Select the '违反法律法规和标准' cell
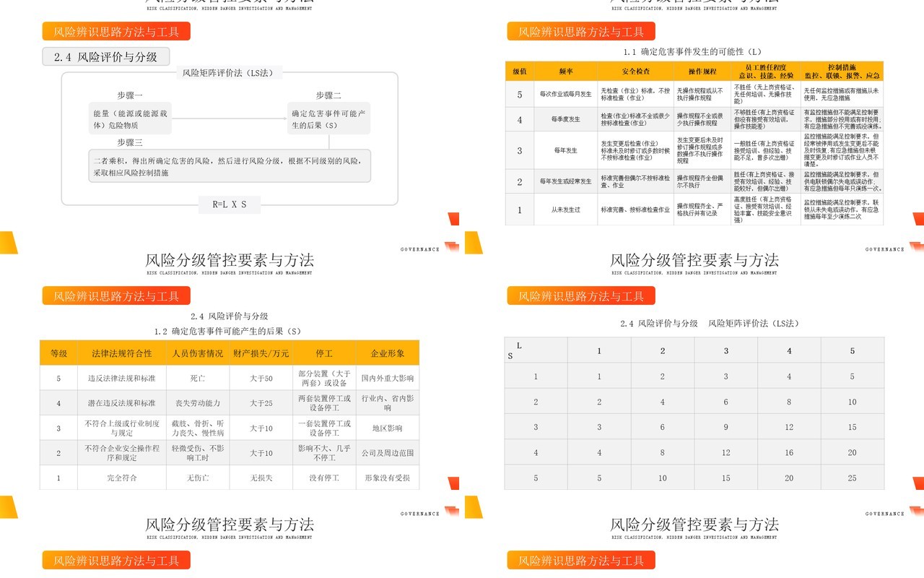The image size is (924, 578). [x=122, y=378]
